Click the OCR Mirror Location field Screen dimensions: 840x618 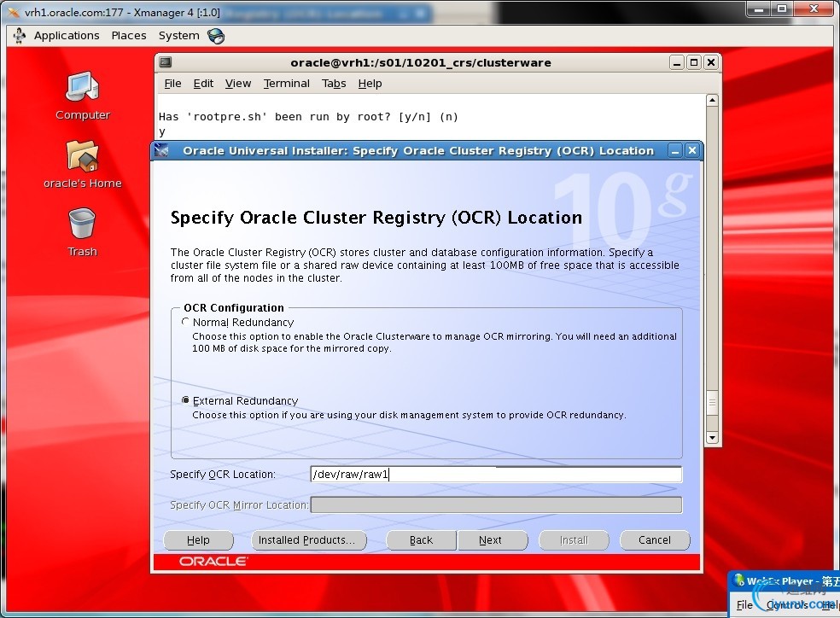(x=496, y=504)
